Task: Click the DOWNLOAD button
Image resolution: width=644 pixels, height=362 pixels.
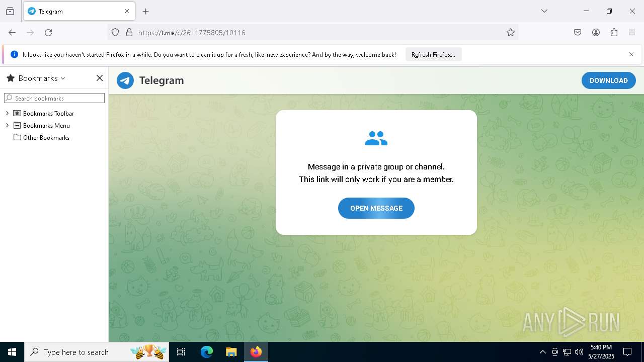Action: 609,80
